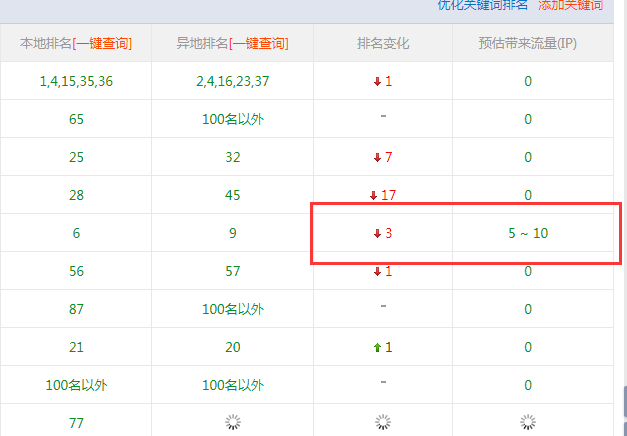Click 100名以外 in the row ranked 87
This screenshot has width=627, height=436.
233,309
